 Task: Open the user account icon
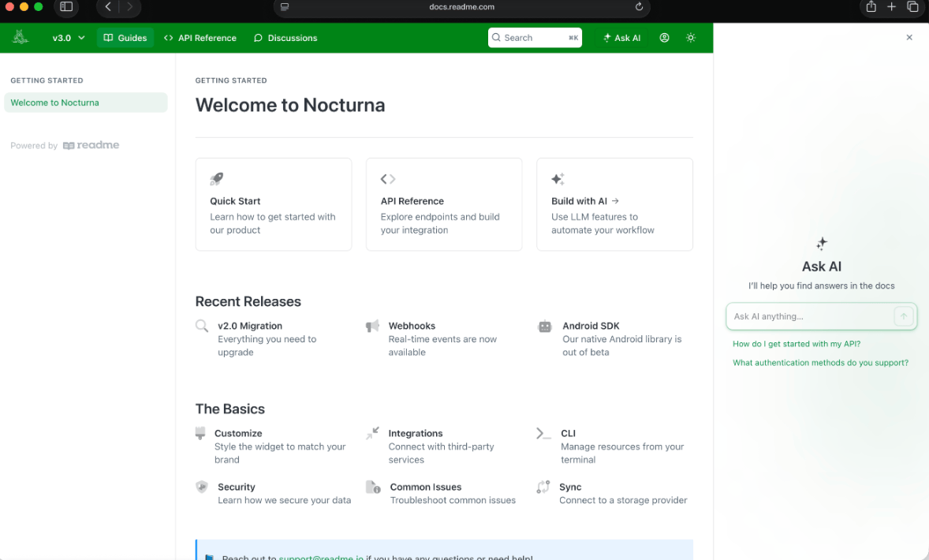click(664, 37)
